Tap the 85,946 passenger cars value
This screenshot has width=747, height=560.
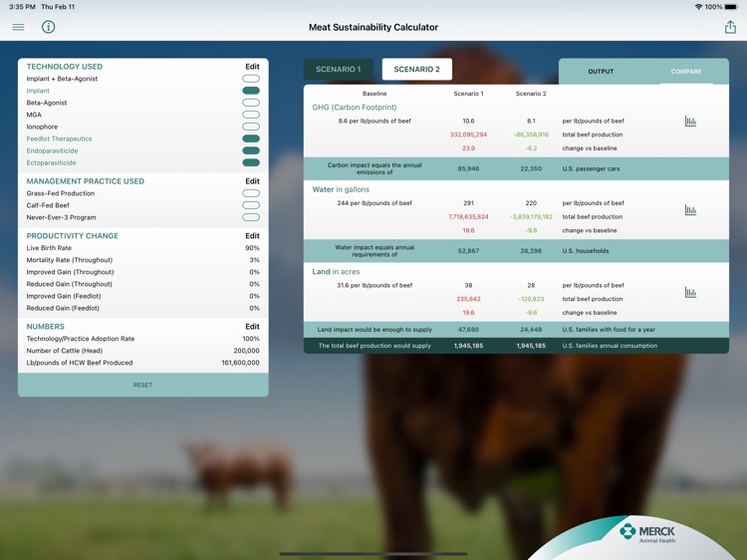coord(468,168)
